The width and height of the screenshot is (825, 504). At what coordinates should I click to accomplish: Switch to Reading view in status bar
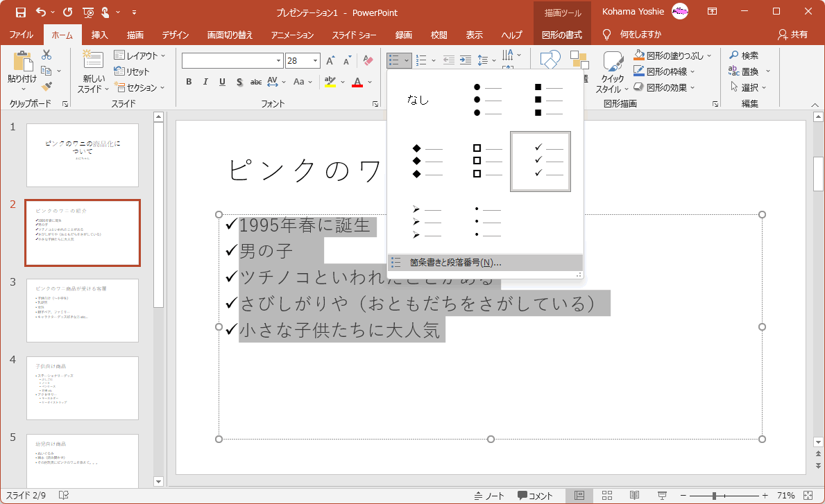tap(634, 496)
